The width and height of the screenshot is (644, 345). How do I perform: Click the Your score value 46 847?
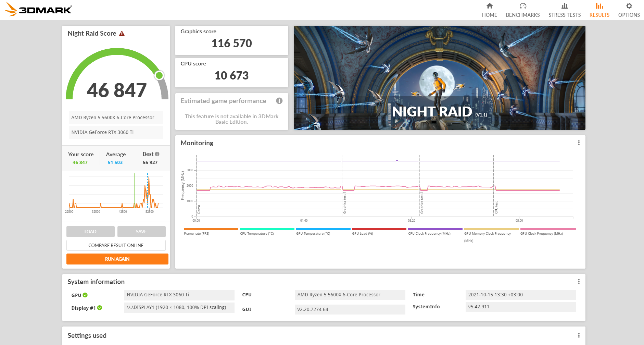pos(80,162)
